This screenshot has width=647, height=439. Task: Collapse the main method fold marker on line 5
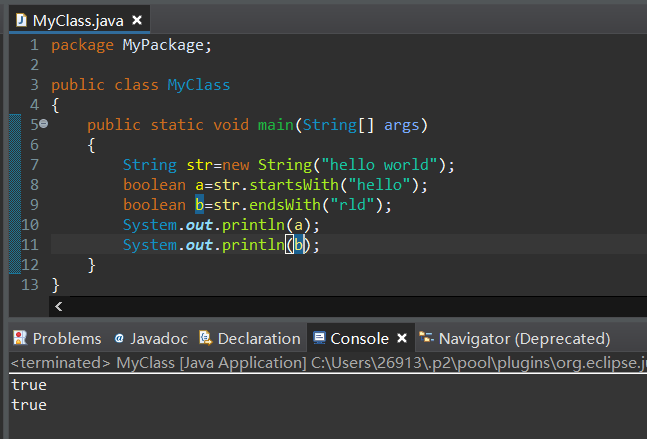pyautogui.click(x=43, y=123)
